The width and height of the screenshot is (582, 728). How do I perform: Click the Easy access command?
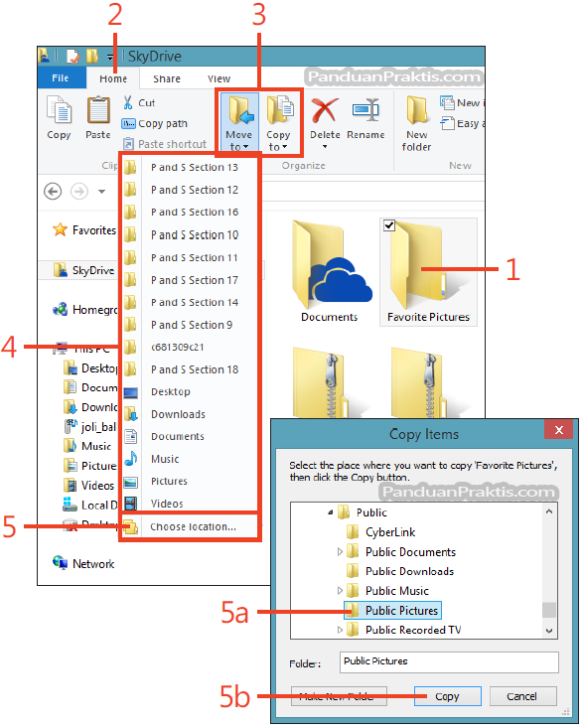click(x=462, y=123)
